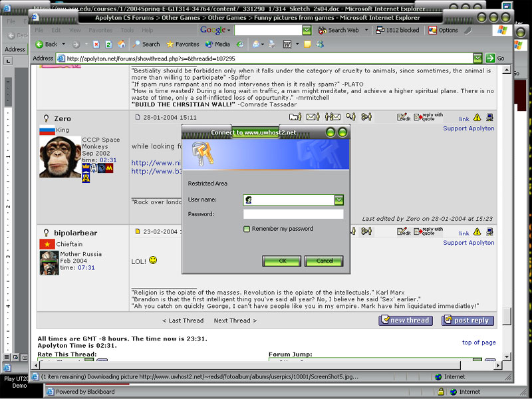This screenshot has height=399, width=532.
Task: Open the Tools menu
Action: [x=126, y=30]
